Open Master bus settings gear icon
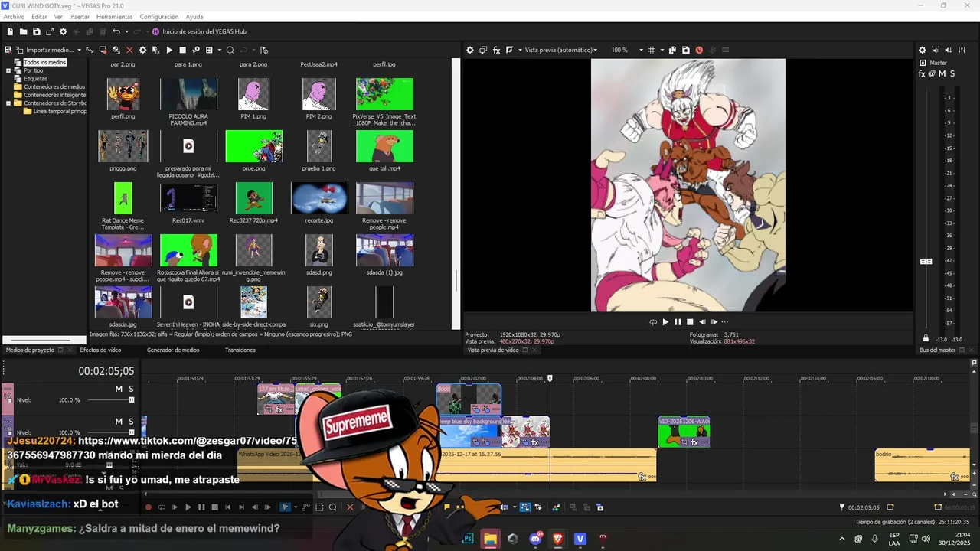This screenshot has height=551, width=980. tap(922, 50)
